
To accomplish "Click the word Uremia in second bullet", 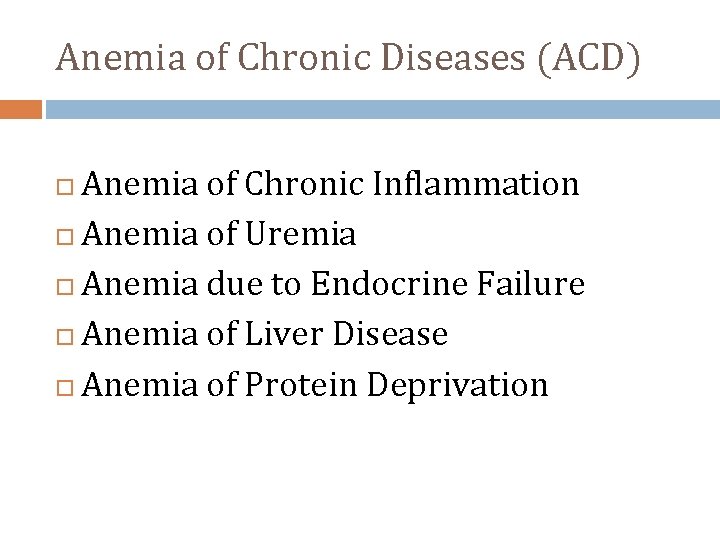I will [301, 233].
